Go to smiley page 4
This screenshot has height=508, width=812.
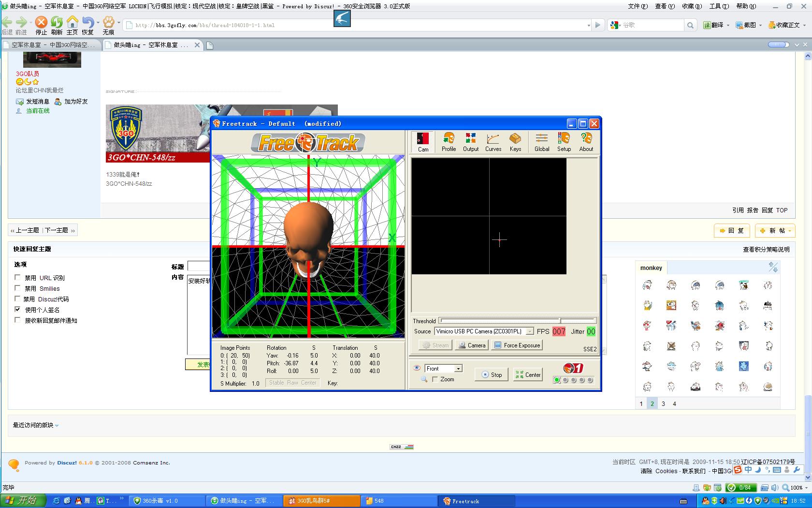coord(674,403)
